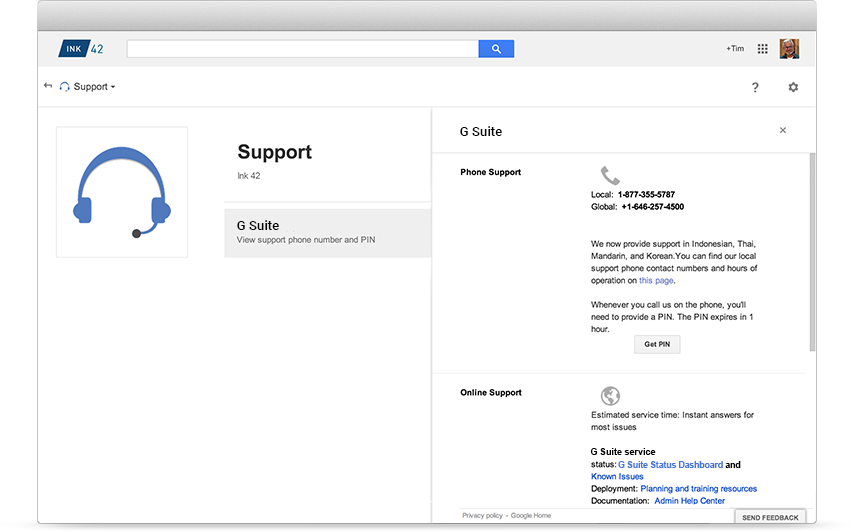The width and height of the screenshot is (853, 532).
Task: Close the G Suite panel
Action: (783, 130)
